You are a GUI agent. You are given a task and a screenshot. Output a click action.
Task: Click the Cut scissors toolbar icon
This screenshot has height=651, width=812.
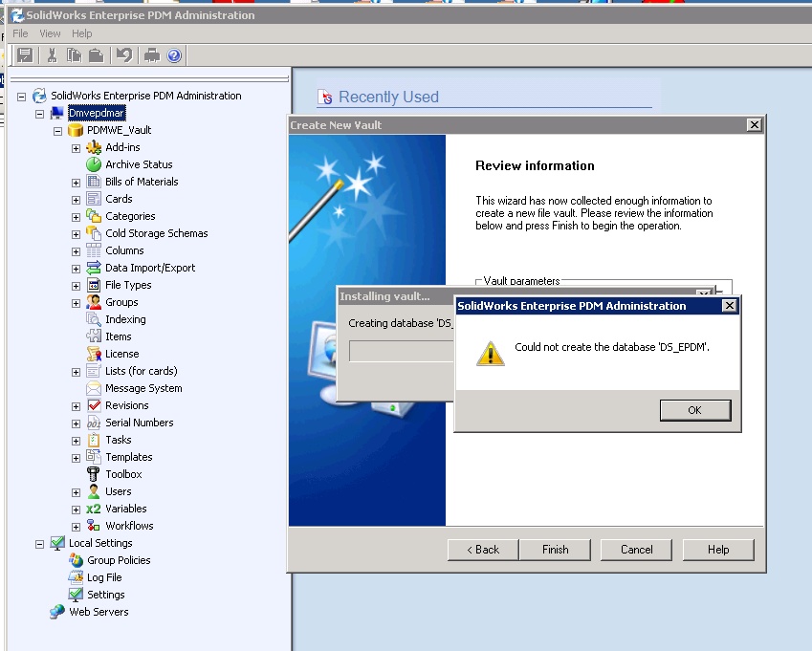[52, 54]
